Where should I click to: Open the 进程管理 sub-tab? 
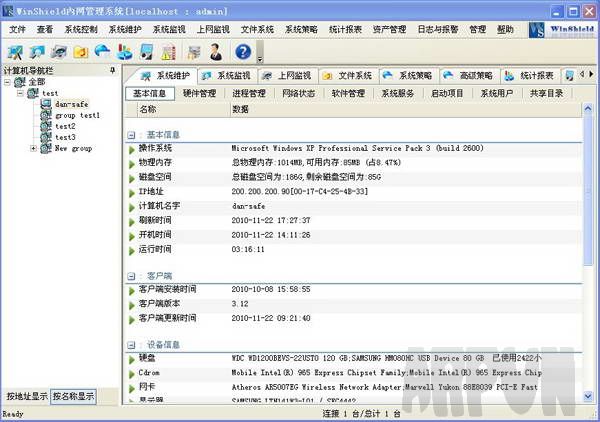[249, 93]
